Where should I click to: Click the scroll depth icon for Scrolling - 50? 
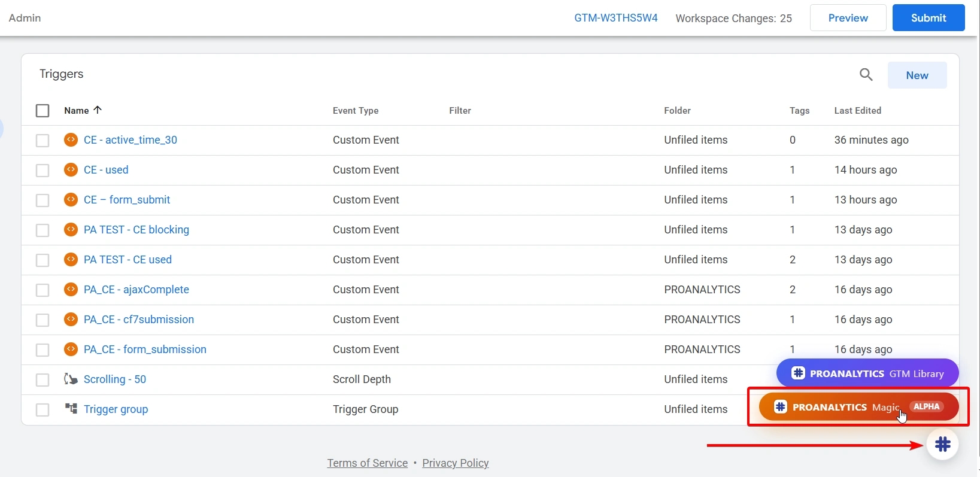coord(71,379)
